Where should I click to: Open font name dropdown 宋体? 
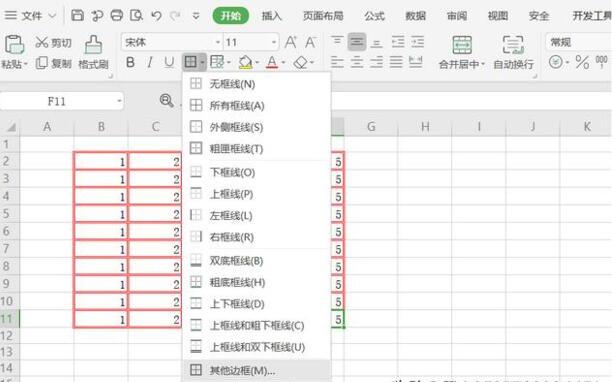(218, 42)
